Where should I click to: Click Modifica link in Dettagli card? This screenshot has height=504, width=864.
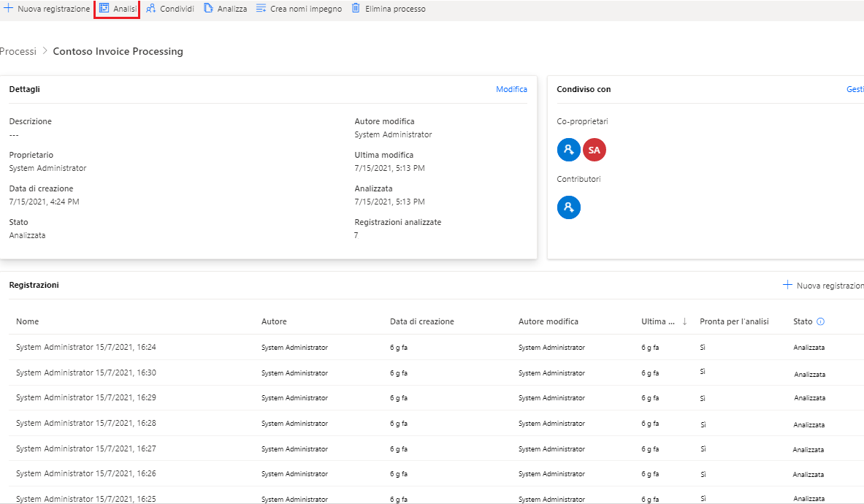tap(511, 89)
